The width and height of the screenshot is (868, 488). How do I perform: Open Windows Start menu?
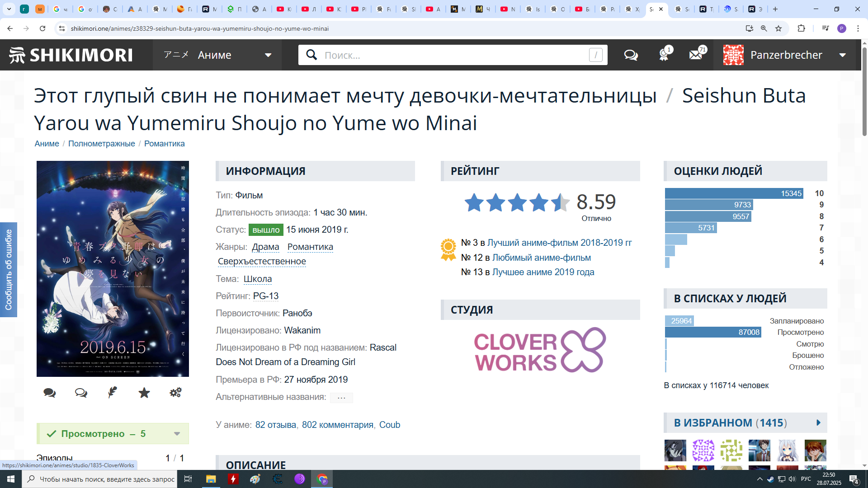pyautogui.click(x=11, y=479)
